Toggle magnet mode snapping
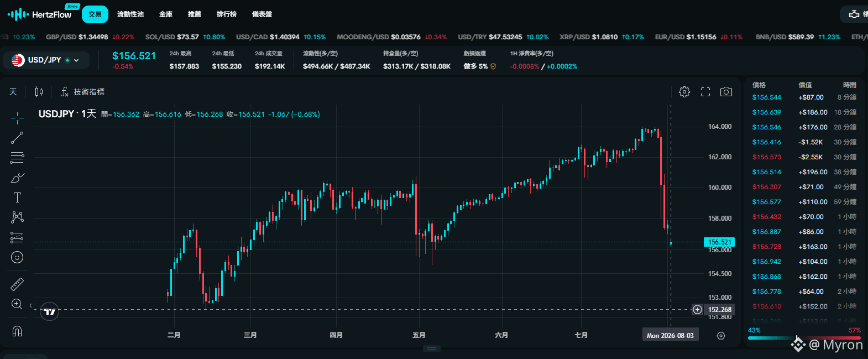868x359 pixels. tap(17, 331)
